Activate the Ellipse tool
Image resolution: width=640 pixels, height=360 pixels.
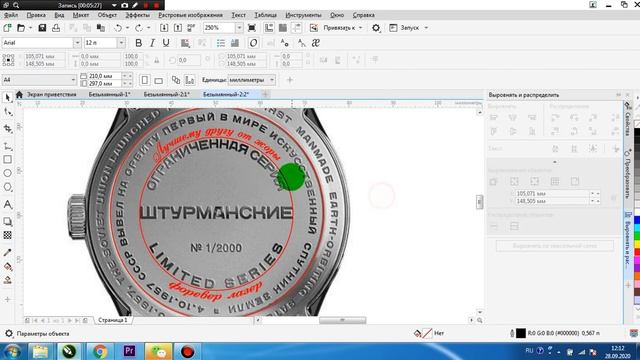tap(7, 173)
